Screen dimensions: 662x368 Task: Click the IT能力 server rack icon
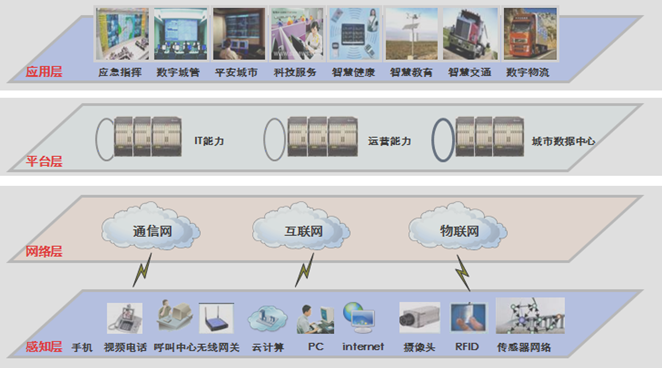pos(148,137)
